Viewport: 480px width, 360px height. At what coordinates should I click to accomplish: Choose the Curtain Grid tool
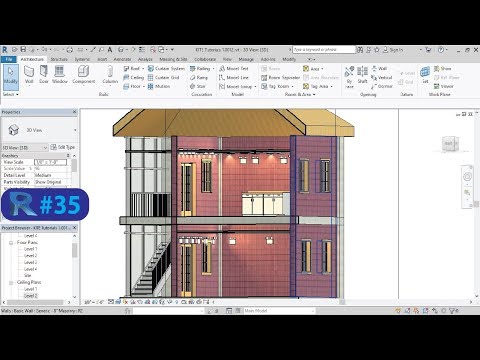tap(164, 77)
